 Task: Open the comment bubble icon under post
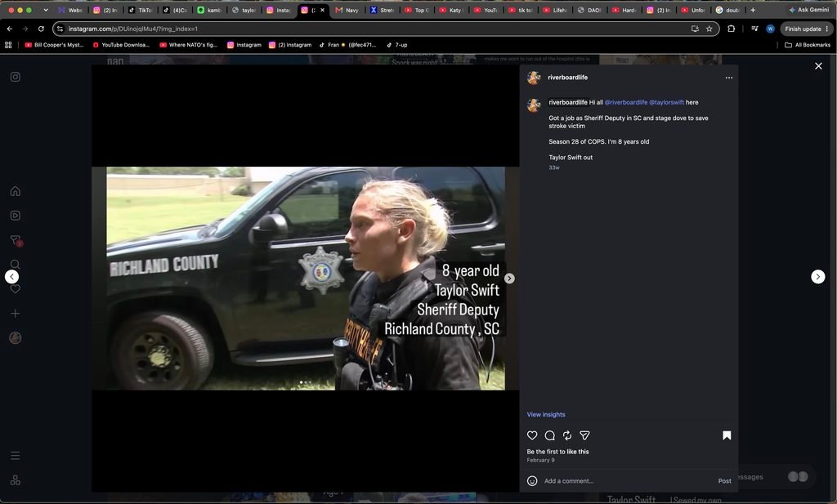pos(550,435)
